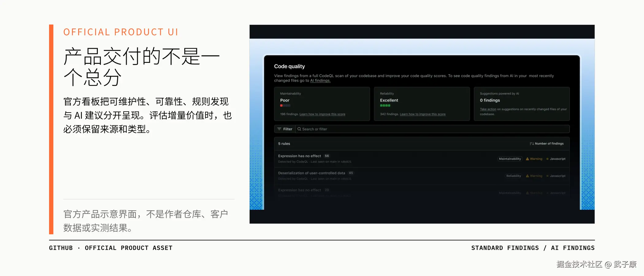Open the AI findings link in the description
Screen dimensions: 644x276
tap(320, 81)
